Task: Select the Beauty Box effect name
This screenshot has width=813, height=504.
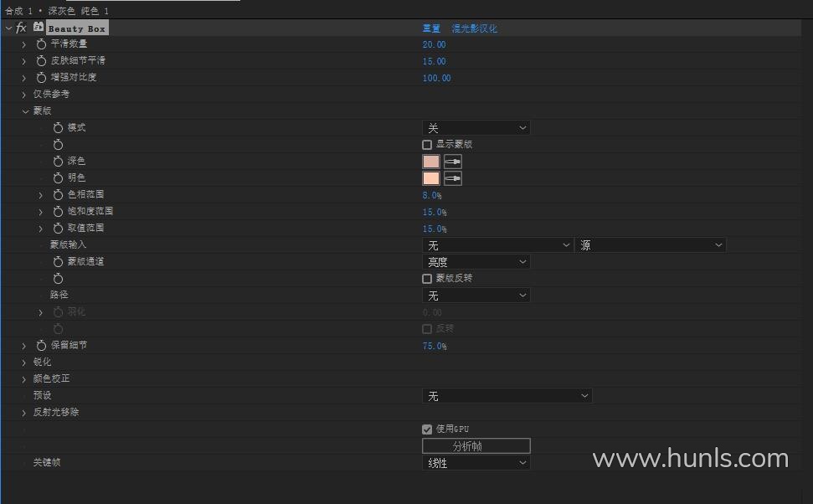Action: pos(77,28)
